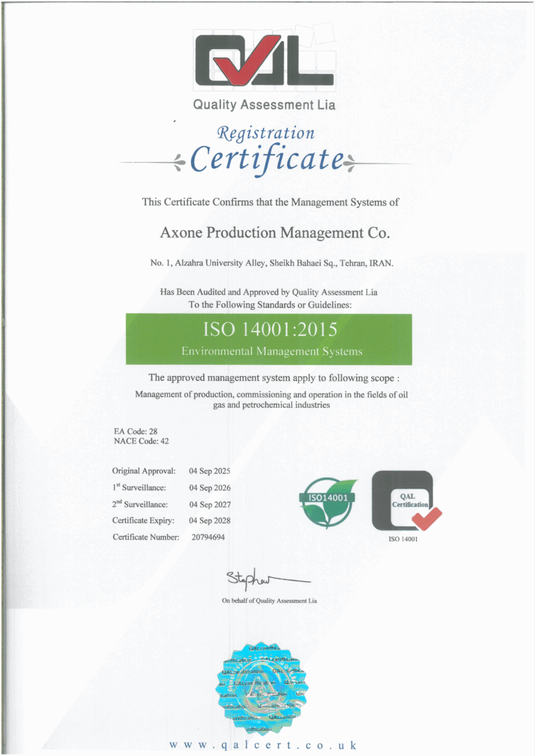Click scope line 'Management of production, commissioning and operation'
This screenshot has width=535, height=756.
271,395
